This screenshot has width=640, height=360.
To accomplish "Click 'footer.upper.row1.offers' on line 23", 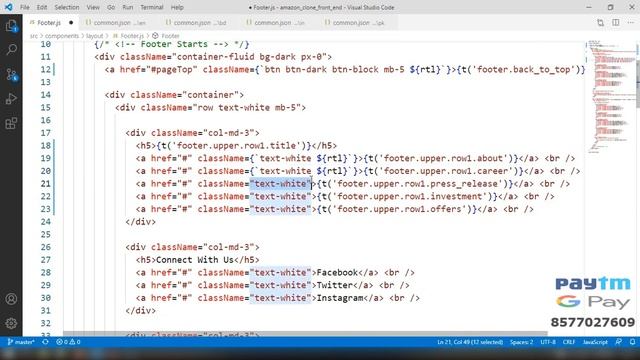I will (x=400, y=209).
